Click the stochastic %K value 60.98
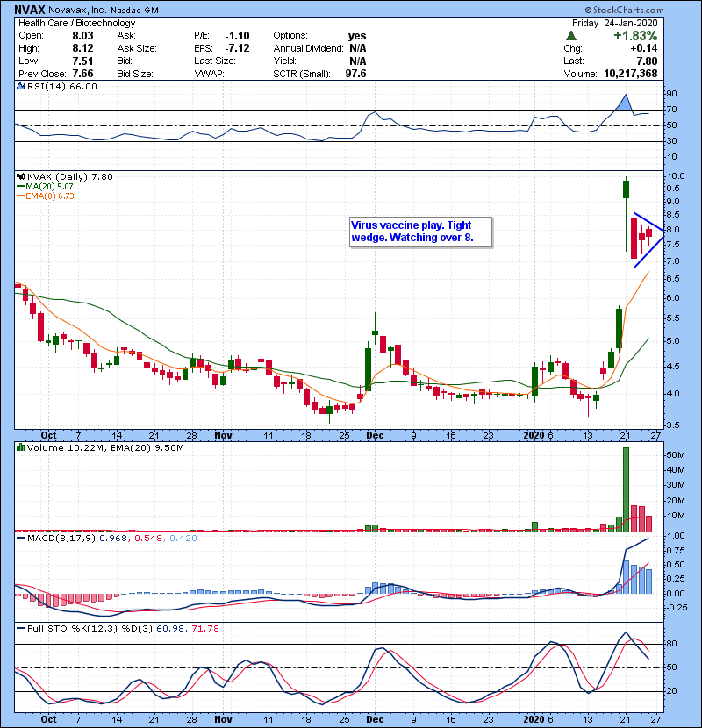Viewport: 702px width, 728px height. tap(169, 628)
